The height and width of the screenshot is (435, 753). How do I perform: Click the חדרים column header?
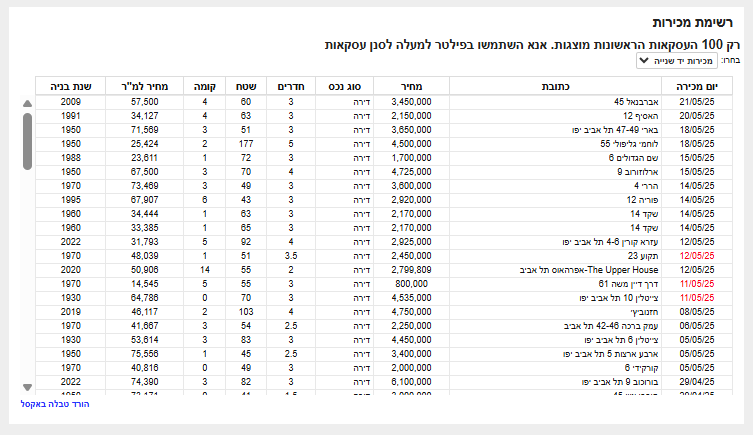tap(291, 86)
